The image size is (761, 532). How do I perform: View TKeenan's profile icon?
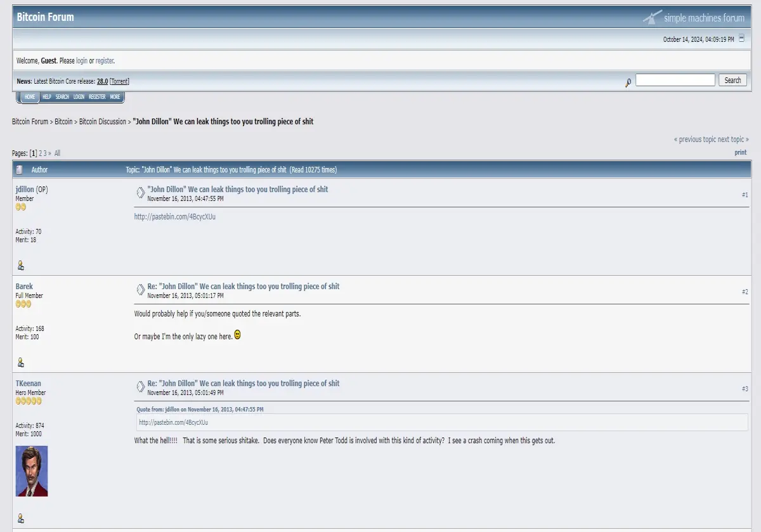(x=20, y=519)
